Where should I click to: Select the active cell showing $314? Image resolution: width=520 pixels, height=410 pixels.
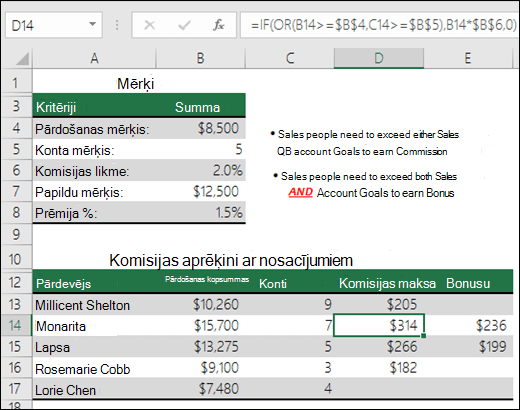(379, 325)
